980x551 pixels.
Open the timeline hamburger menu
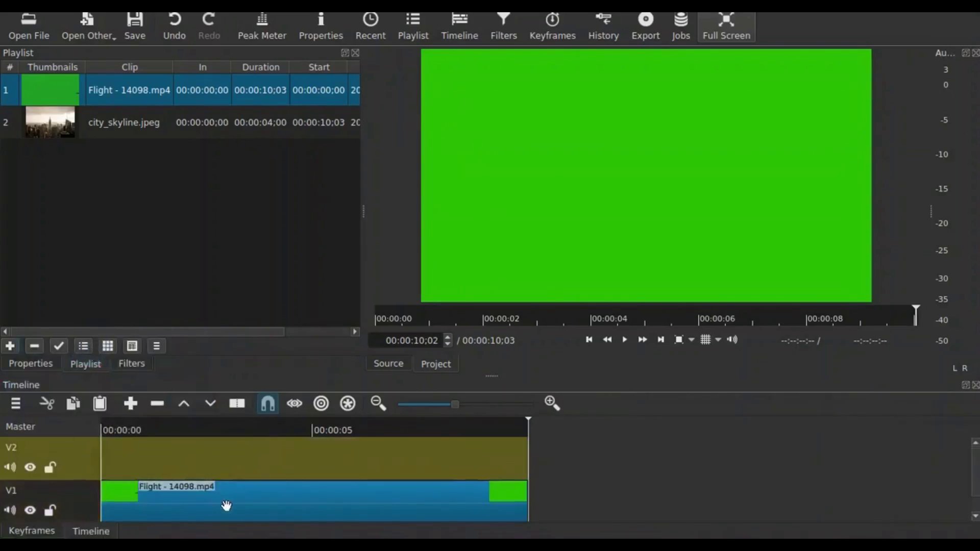[15, 403]
